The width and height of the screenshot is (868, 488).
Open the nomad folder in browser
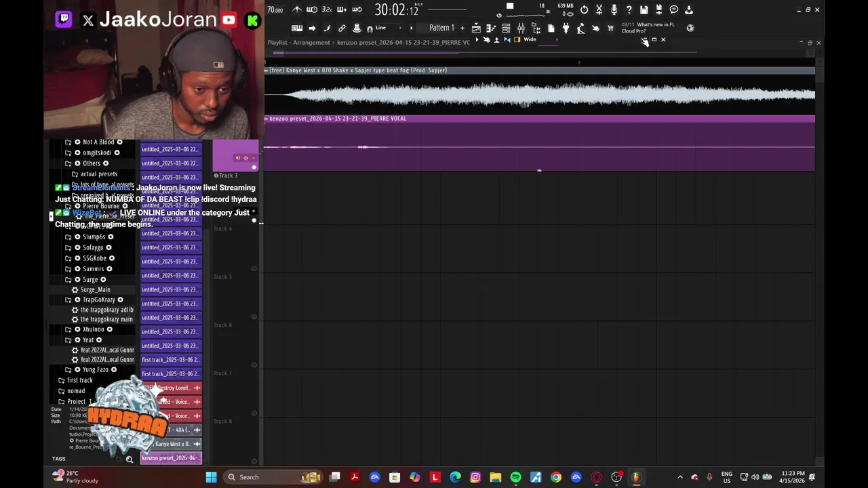pos(76,391)
